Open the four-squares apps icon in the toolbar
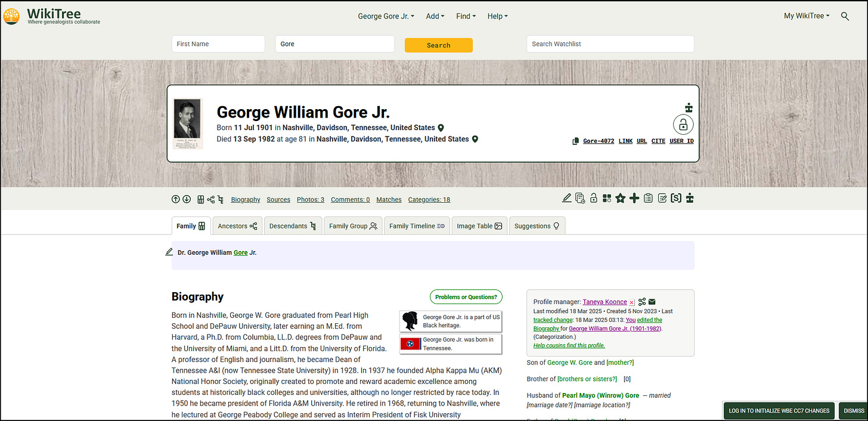The width and height of the screenshot is (868, 421). point(607,198)
